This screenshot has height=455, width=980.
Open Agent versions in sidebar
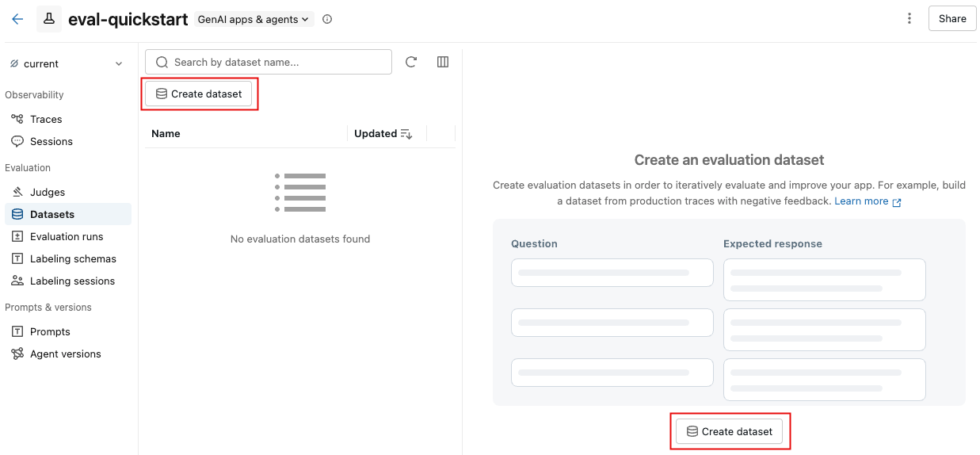pyautogui.click(x=65, y=354)
